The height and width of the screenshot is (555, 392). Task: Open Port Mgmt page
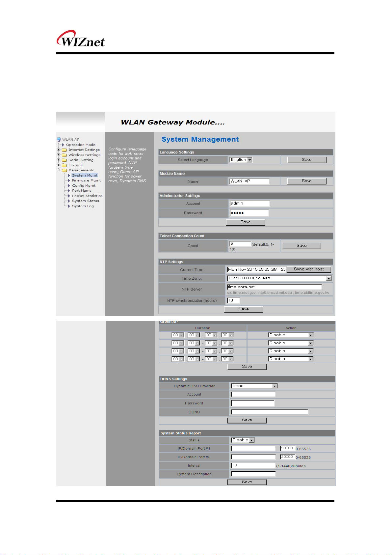tap(81, 191)
